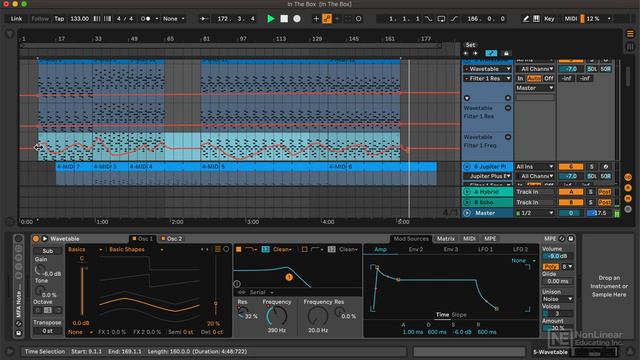This screenshot has height=360, width=640.
Task: Arm the Arrangement Record button
Action: 297,19
